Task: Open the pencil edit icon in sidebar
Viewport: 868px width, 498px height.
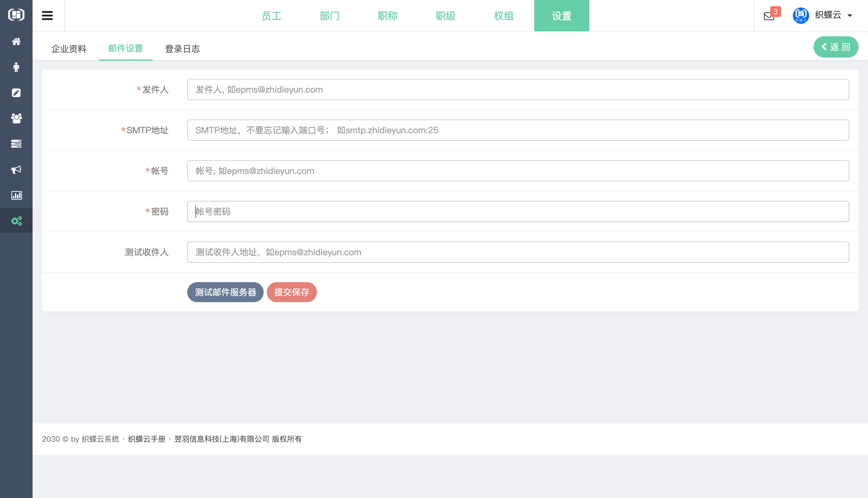Action: pos(16,93)
